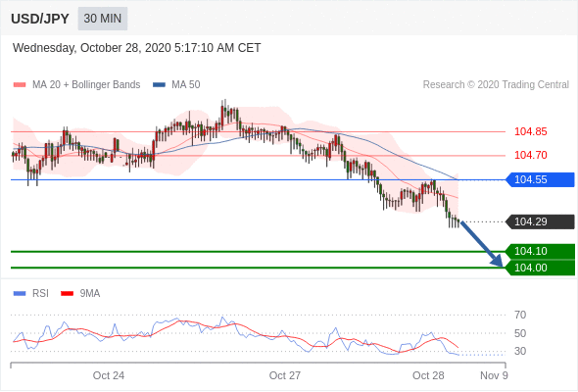Image resolution: width=578 pixels, height=392 pixels.
Task: Toggle the RSI legend swatch
Action: coord(20,294)
